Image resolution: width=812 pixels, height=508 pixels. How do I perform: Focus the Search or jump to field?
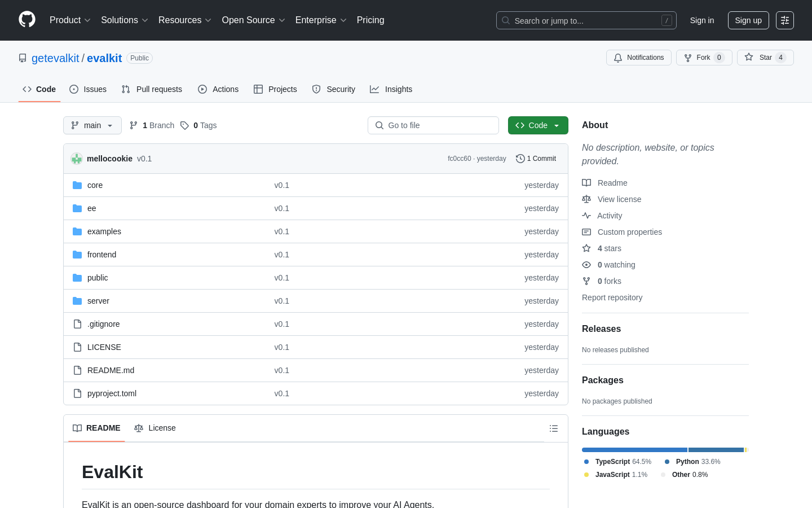(x=586, y=20)
